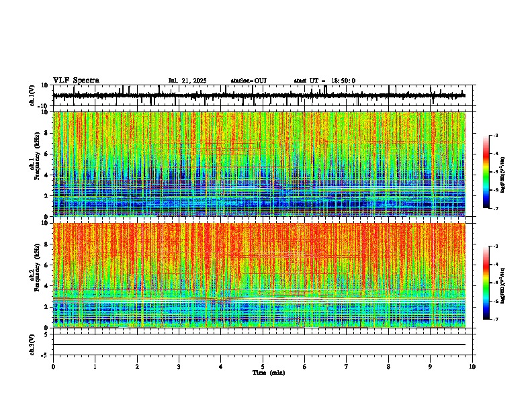
Task: Click the "ch.3(V)" axis label
Action: [32, 345]
